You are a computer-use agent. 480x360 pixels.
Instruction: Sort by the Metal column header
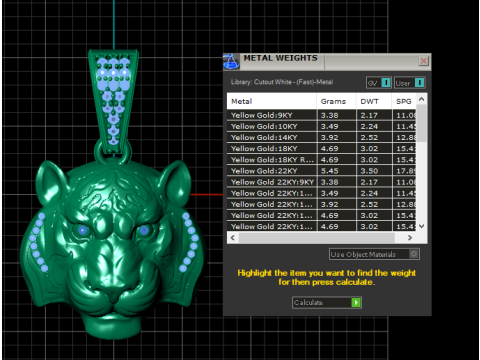point(271,101)
